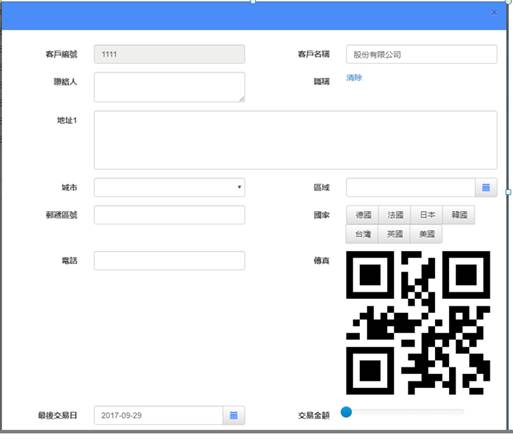Screen dimensions: 513x439
Task: Expand the 城市 dropdown arrow
Action: click(x=239, y=187)
